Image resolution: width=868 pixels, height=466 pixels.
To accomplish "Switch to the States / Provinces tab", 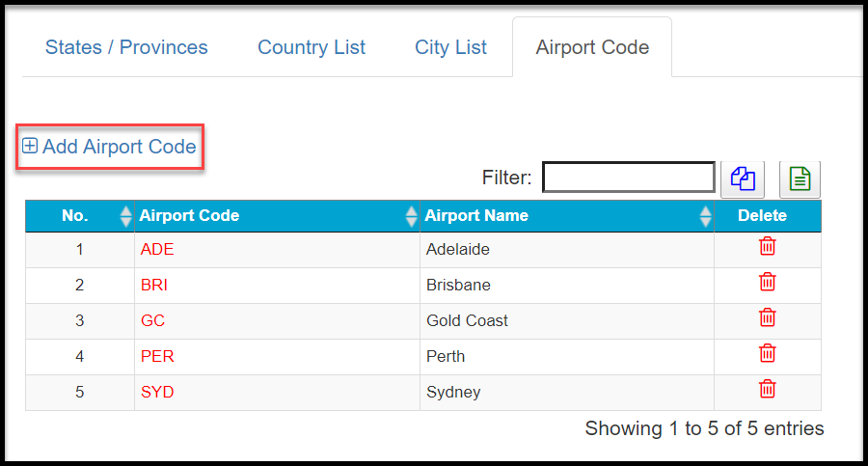I will tap(126, 47).
